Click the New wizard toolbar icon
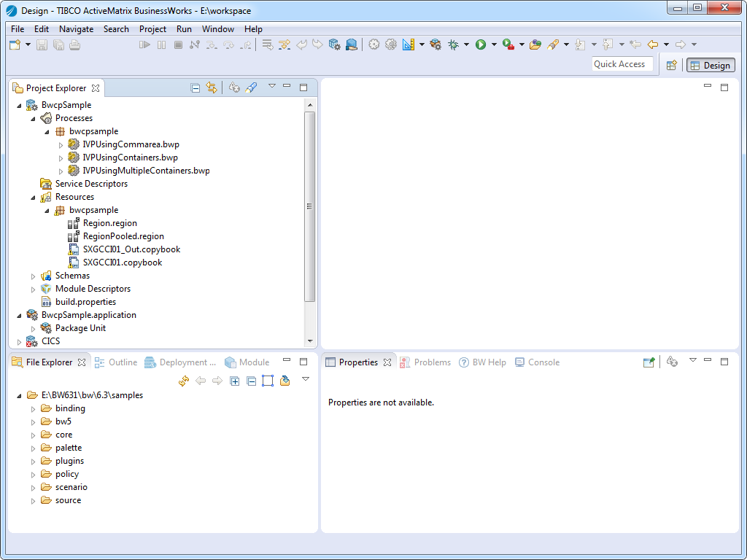This screenshot has height=560, width=747. tap(15, 44)
